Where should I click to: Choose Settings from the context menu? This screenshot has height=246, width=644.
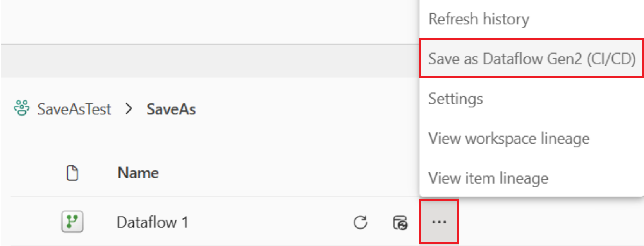tap(455, 99)
